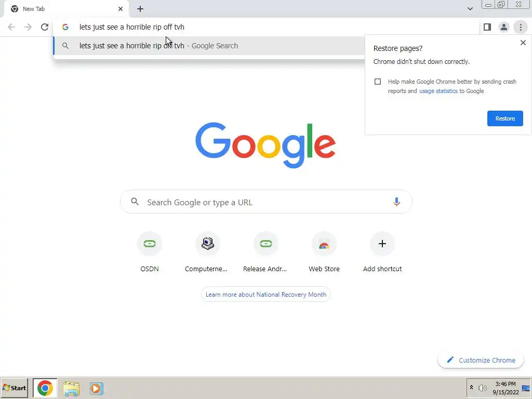Click in the address bar text

tap(131, 27)
